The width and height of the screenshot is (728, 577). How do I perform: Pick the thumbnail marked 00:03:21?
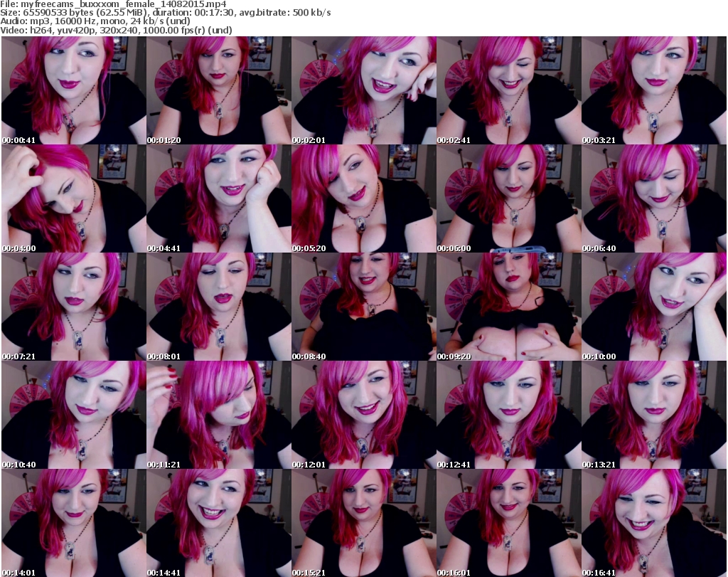click(654, 90)
